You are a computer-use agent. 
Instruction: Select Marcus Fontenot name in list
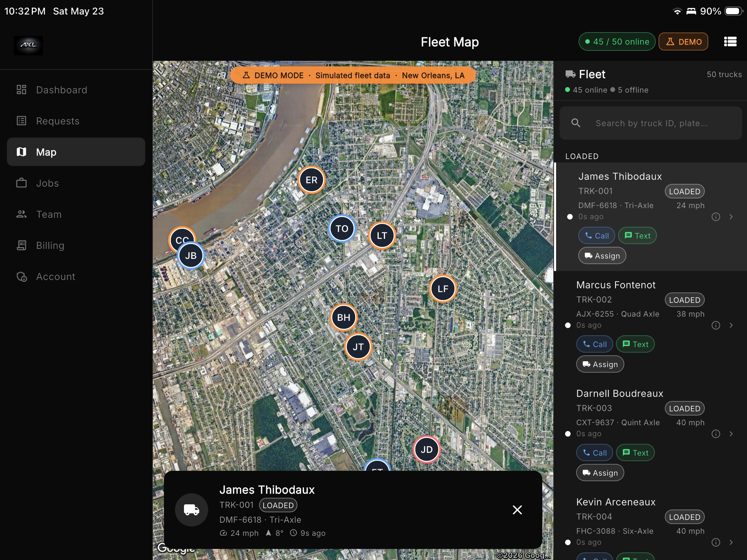click(616, 285)
